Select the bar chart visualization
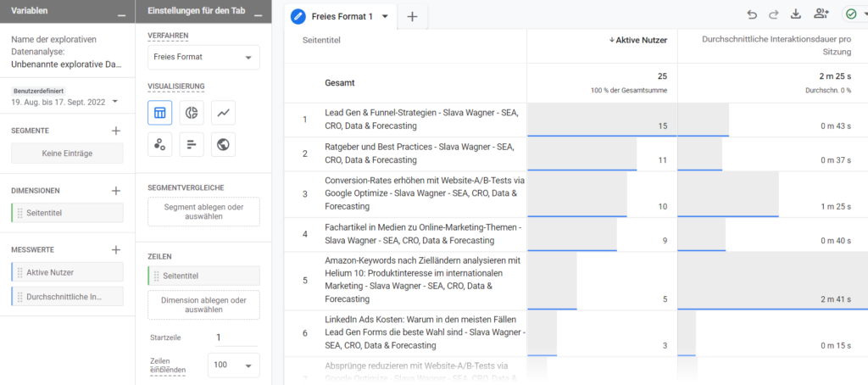 pos(192,144)
